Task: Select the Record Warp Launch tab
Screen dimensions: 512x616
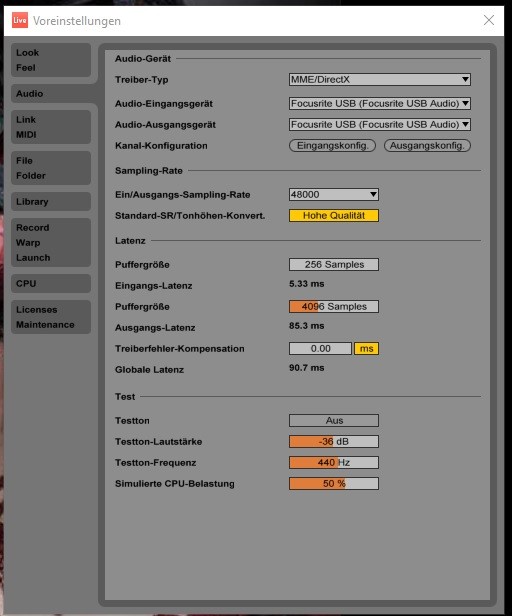Action: coord(51,242)
